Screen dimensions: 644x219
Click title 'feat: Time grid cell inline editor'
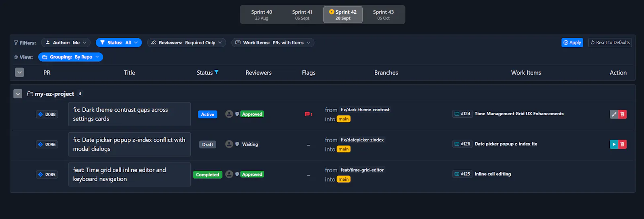pyautogui.click(x=129, y=175)
